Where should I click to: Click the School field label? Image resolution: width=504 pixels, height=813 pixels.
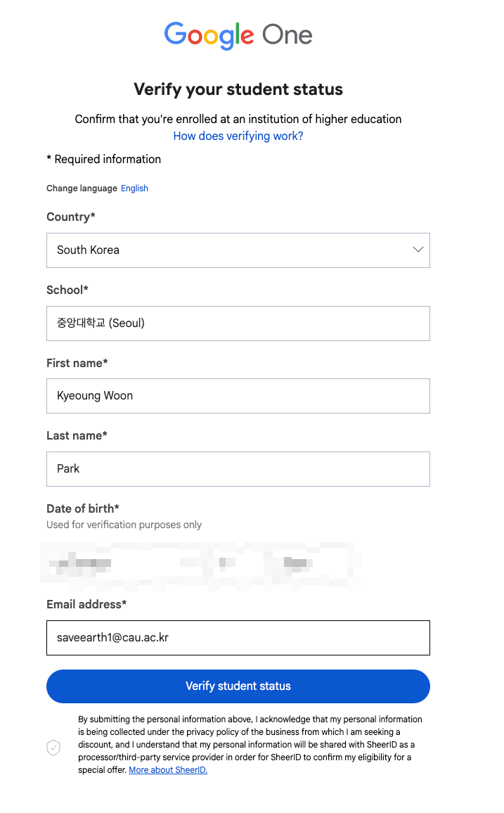tap(67, 290)
